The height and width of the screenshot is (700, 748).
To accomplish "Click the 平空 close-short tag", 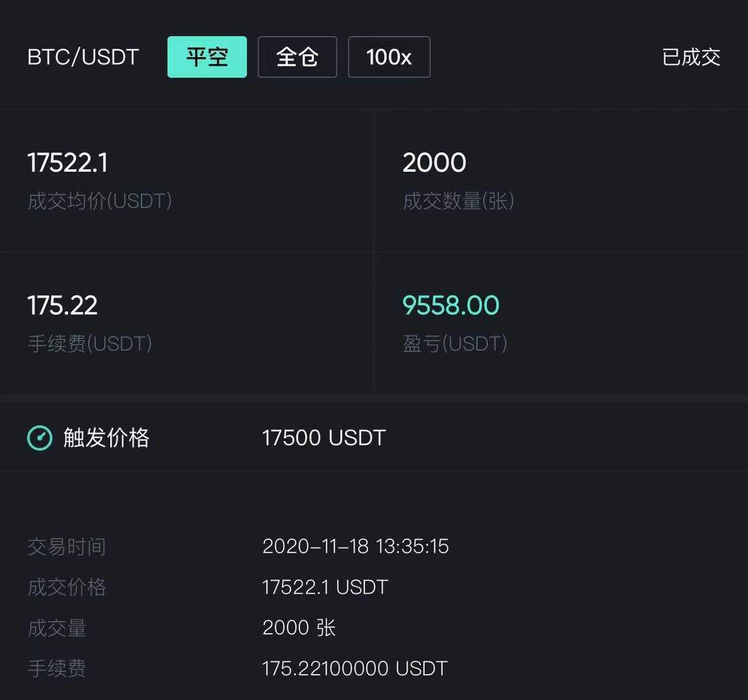I will tap(207, 57).
